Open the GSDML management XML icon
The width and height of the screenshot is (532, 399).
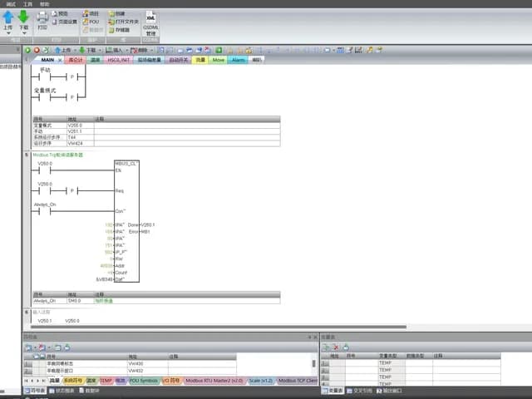pos(150,17)
